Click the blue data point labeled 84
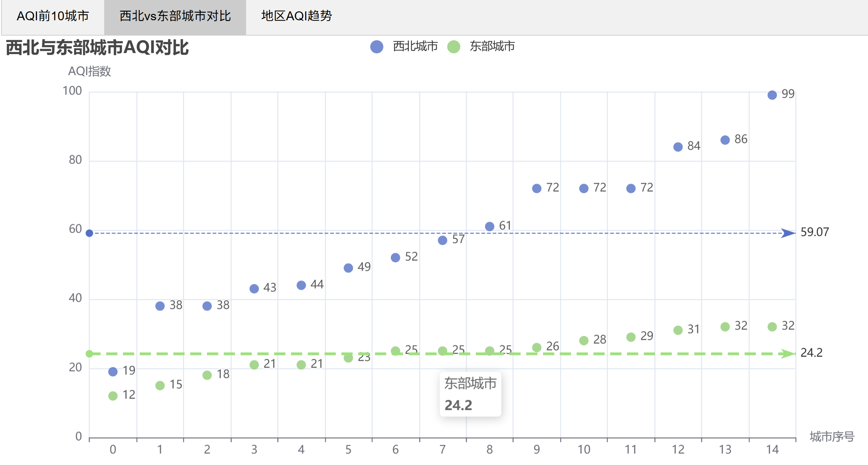The height and width of the screenshot is (465, 868). (678, 147)
